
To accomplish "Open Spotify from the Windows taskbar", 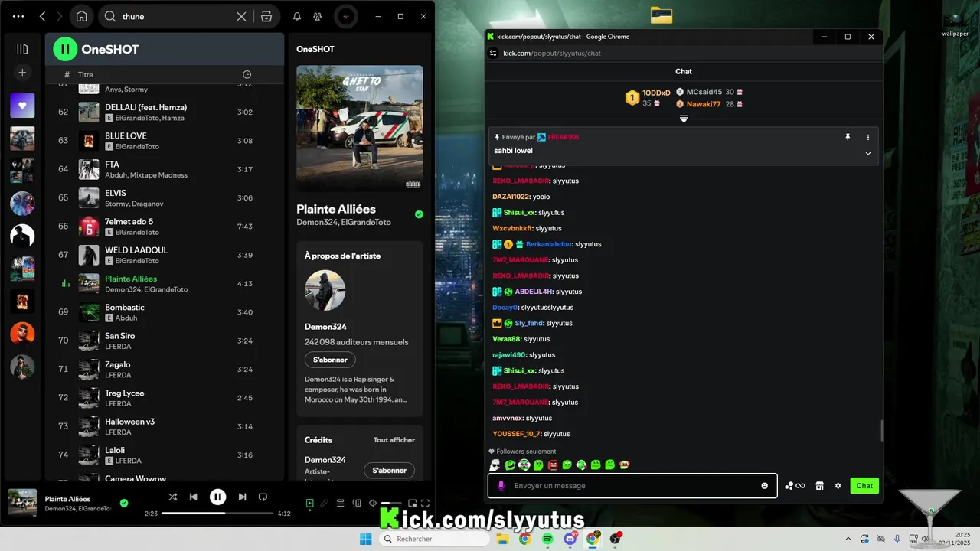I will coord(547,539).
